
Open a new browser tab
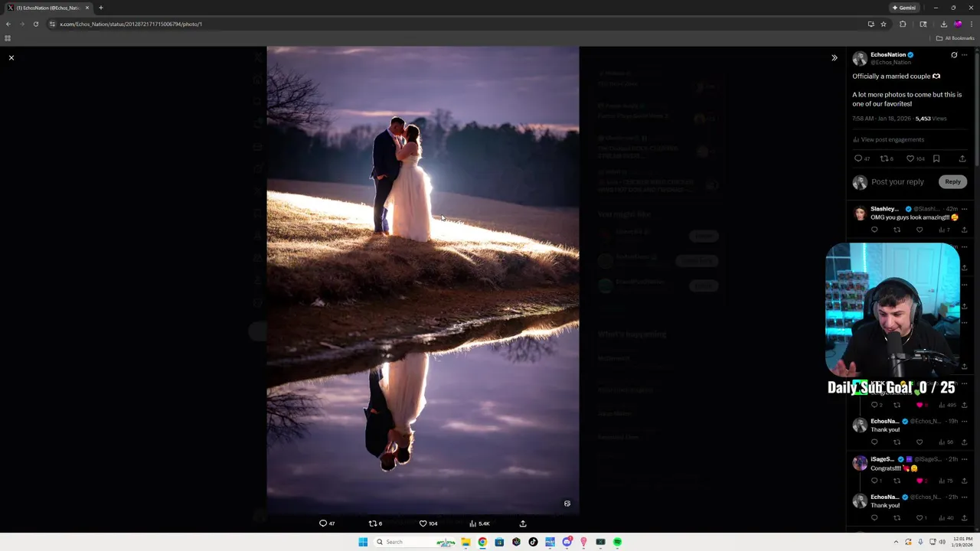click(100, 8)
